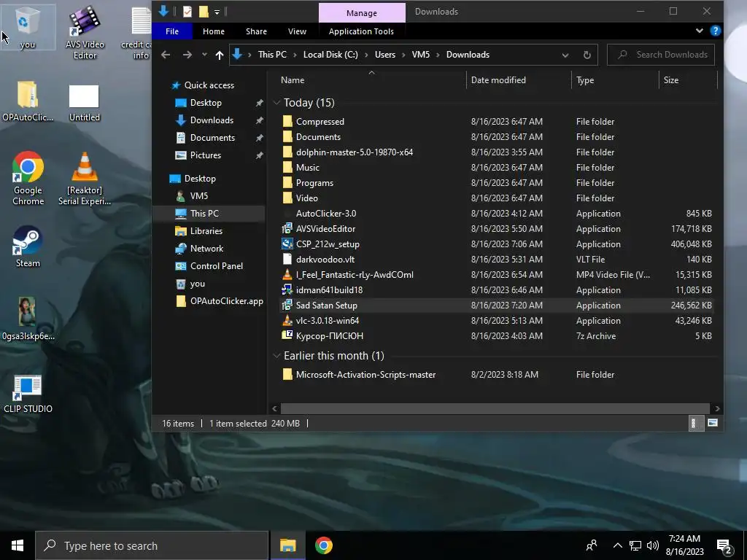Screen dimensions: 747x560
Task: Open the Customize Quick Access Toolbar dropdown
Action: tap(217, 12)
